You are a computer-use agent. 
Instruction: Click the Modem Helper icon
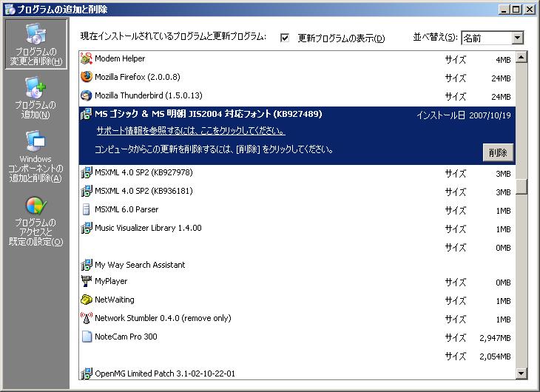tap(87, 58)
